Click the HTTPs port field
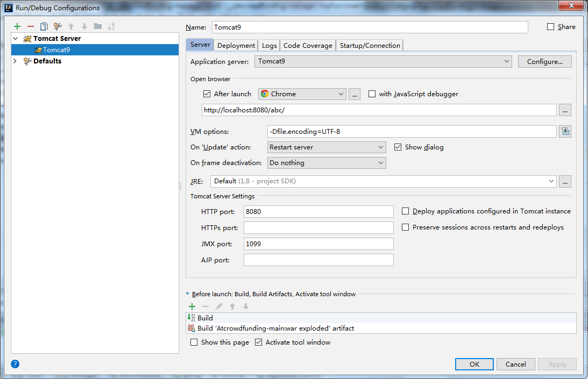The width and height of the screenshot is (588, 379). pos(318,227)
